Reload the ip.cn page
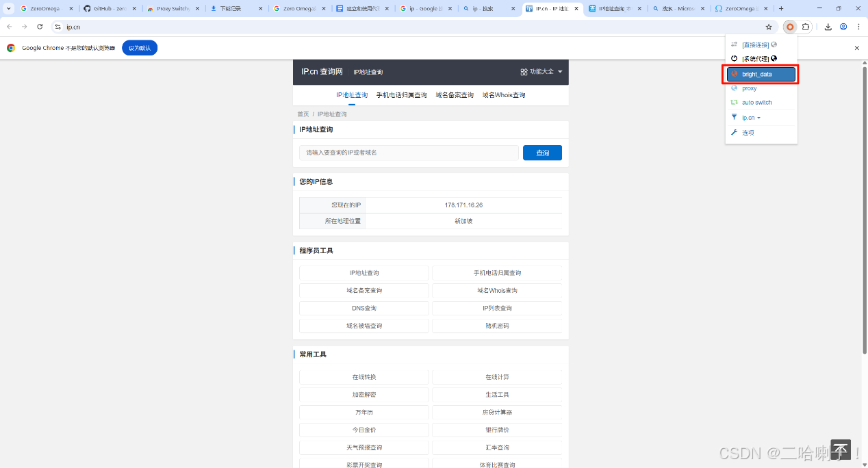Screen dimensions: 868x468 [x=40, y=27]
